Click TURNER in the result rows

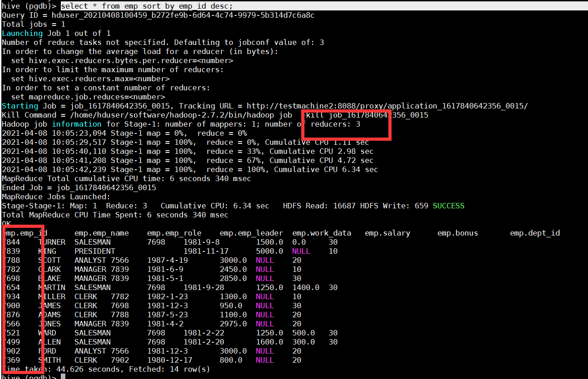click(x=52, y=242)
